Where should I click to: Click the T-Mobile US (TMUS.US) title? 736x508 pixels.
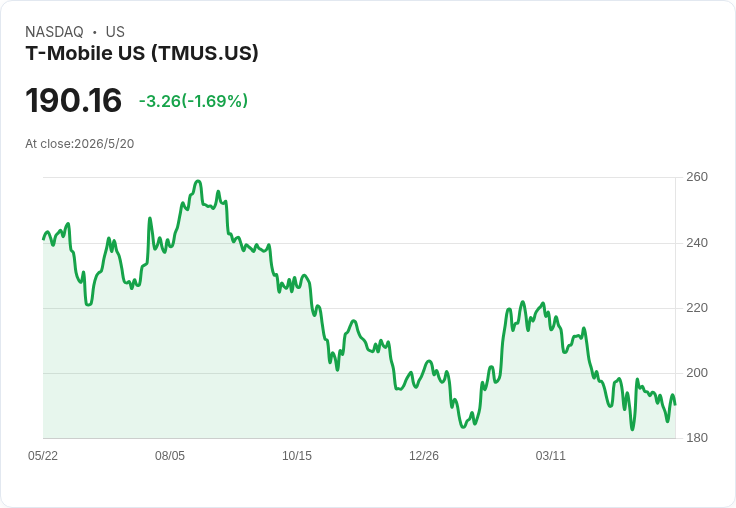[142, 53]
